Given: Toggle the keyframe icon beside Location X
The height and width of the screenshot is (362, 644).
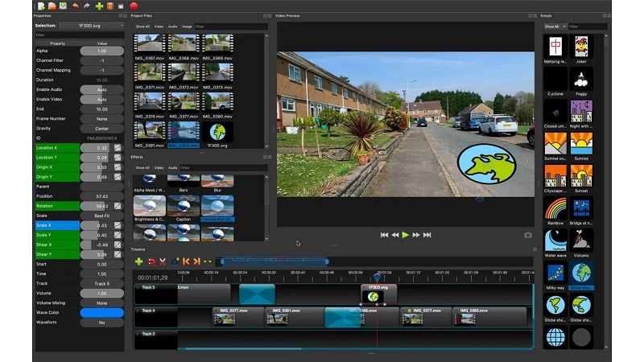Looking at the screenshot, I should point(118,148).
